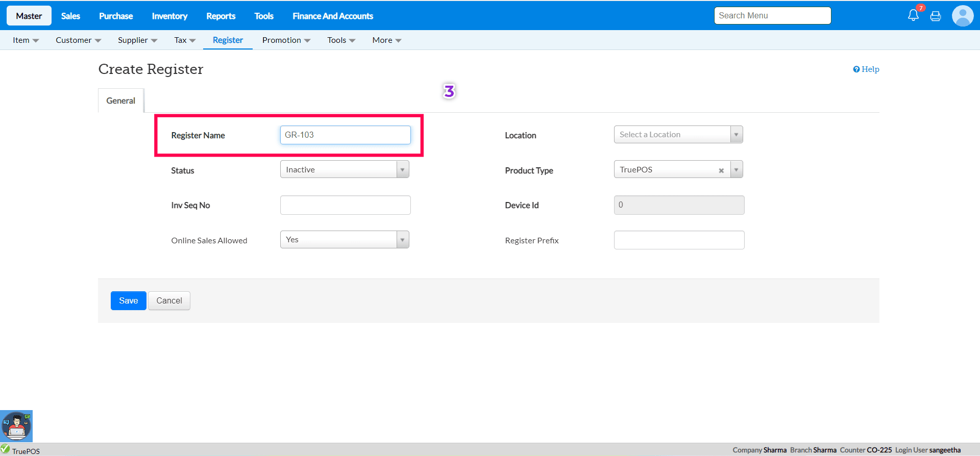Open the Inventory top menu
This screenshot has width=980, height=456.
click(x=169, y=16)
